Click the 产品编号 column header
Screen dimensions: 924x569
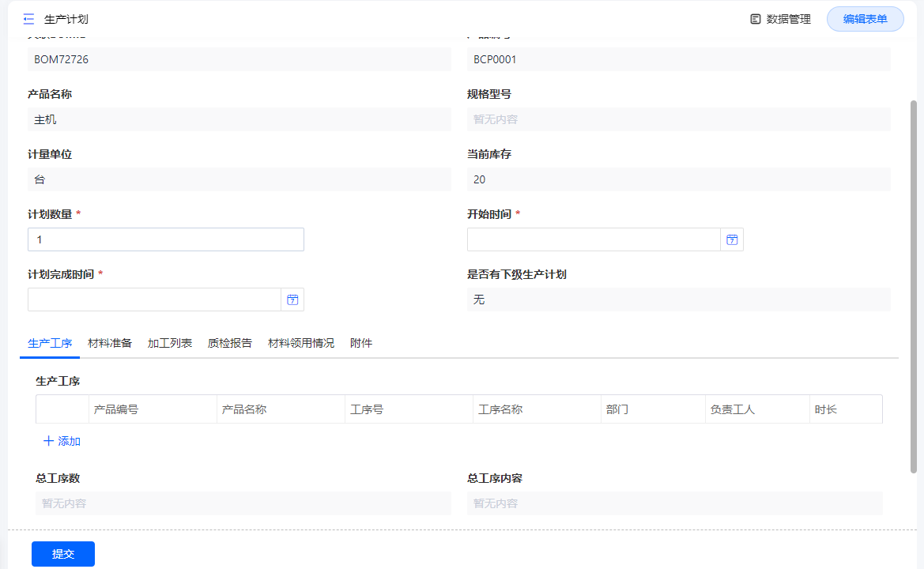153,409
